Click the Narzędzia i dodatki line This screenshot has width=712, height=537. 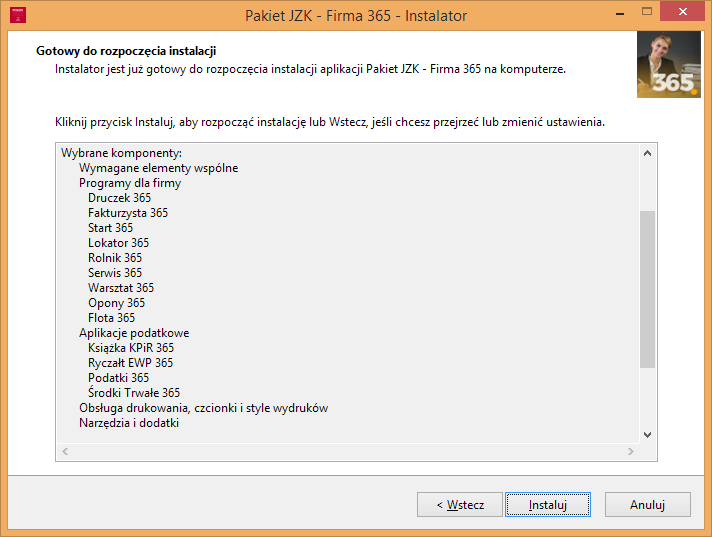click(129, 423)
